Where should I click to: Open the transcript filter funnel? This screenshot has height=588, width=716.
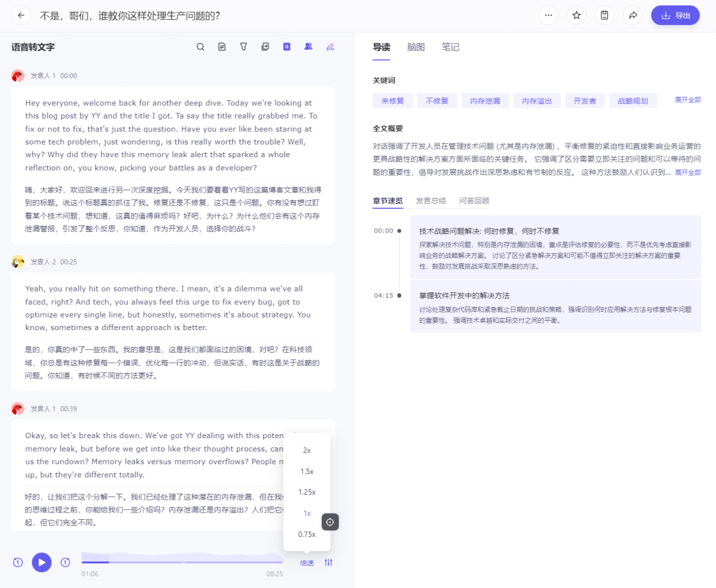click(x=243, y=47)
